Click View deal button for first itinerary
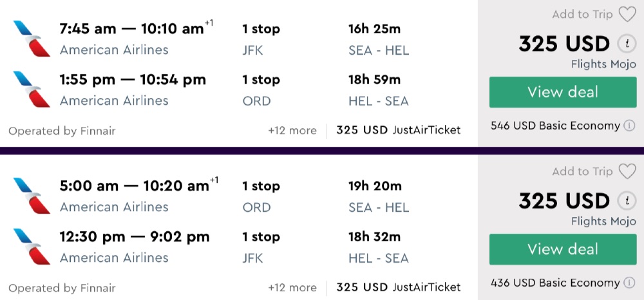This screenshot has width=644, height=300. pyautogui.click(x=563, y=92)
